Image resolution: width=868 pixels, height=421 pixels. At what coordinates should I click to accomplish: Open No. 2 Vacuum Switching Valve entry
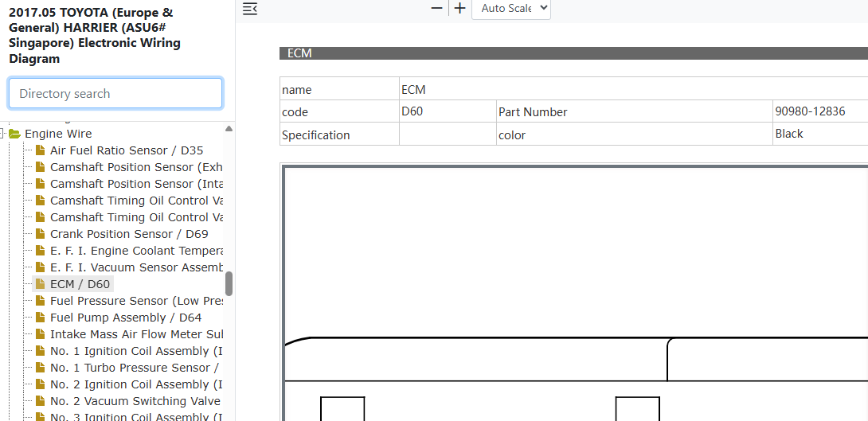coord(136,400)
